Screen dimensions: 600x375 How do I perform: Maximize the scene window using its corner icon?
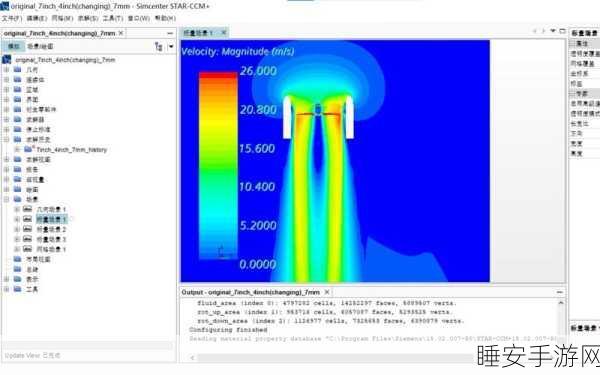tap(562, 31)
